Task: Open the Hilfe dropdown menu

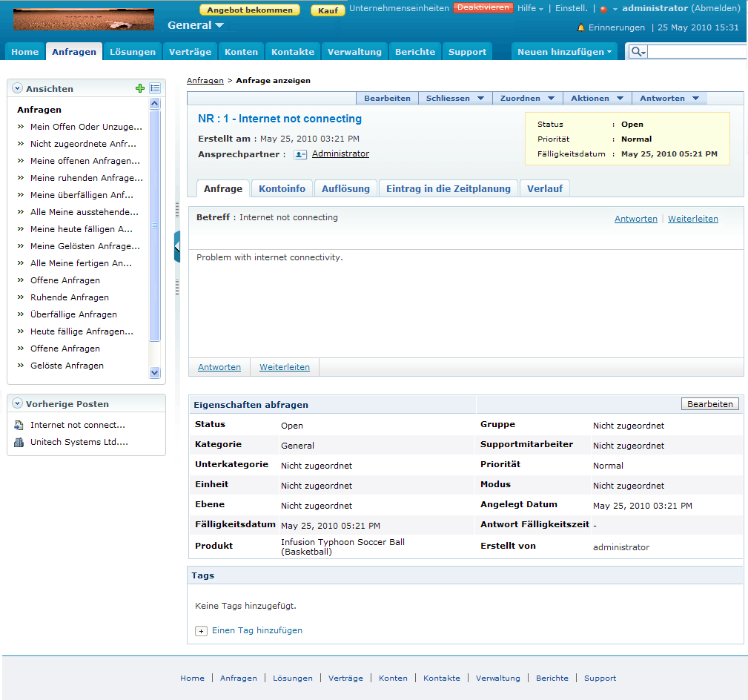Action: click(530, 8)
